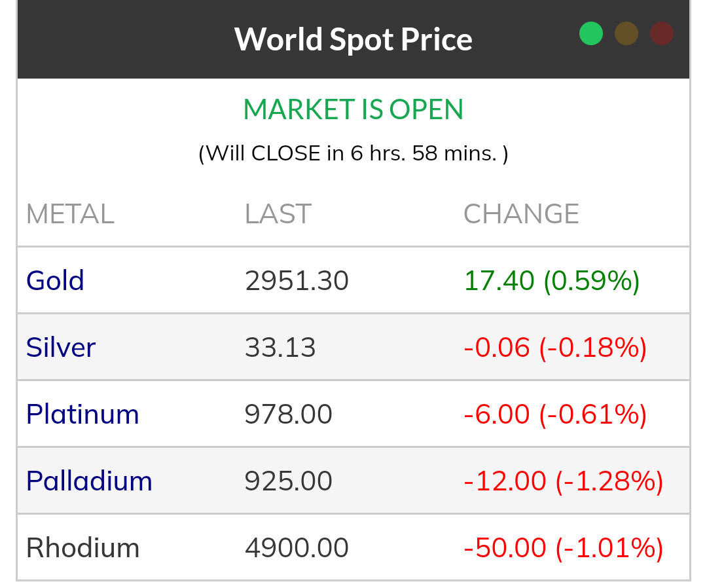Click the METAL column header

[x=70, y=214]
